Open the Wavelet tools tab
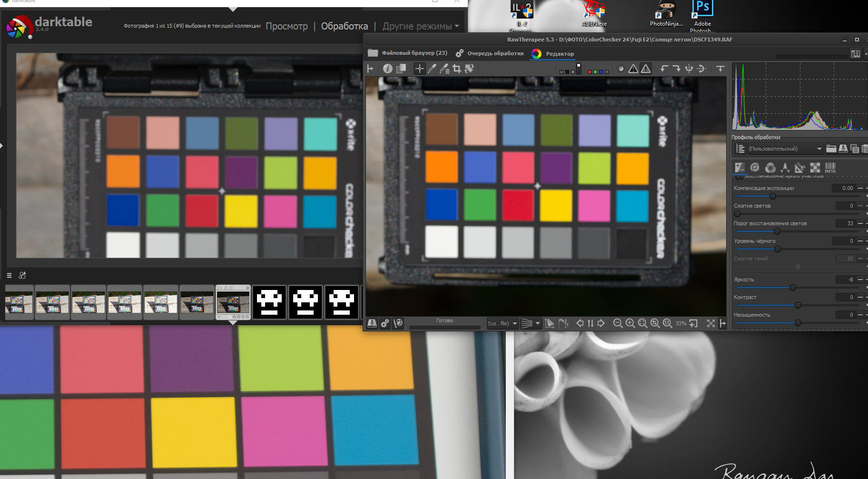The width and height of the screenshot is (868, 479). [785, 167]
